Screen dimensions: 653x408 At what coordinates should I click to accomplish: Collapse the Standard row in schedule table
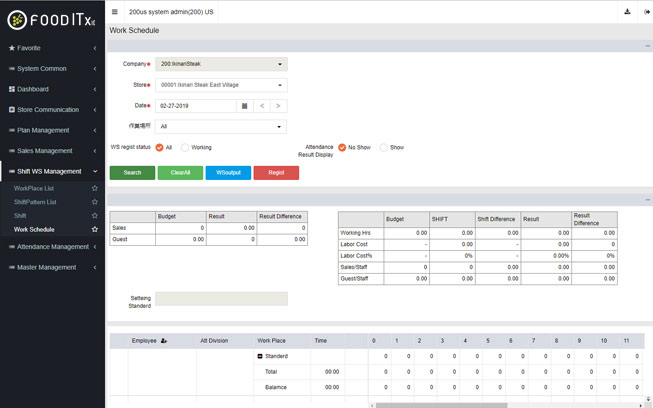point(261,356)
